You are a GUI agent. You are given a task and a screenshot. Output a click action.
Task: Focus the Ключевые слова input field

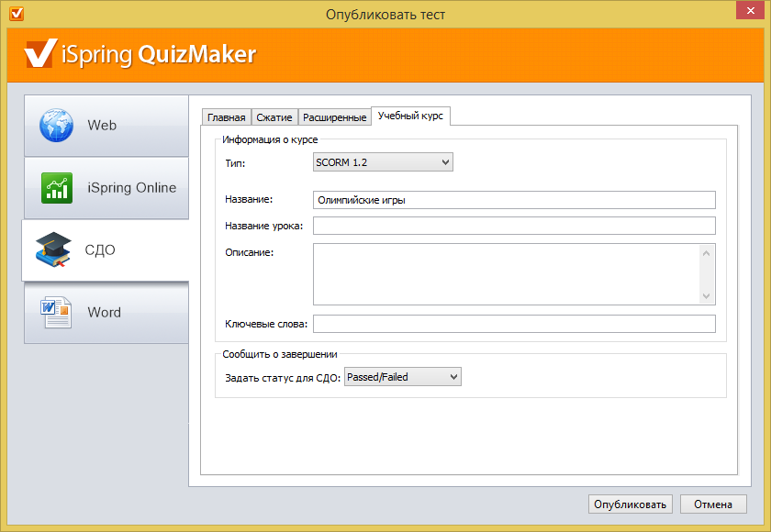coord(514,324)
